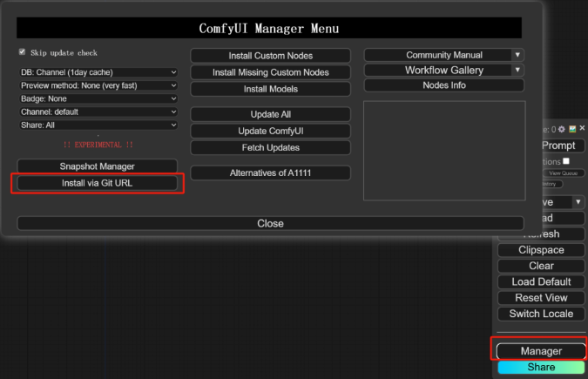Open Alternatives of A1111
The image size is (588, 379).
click(x=270, y=173)
